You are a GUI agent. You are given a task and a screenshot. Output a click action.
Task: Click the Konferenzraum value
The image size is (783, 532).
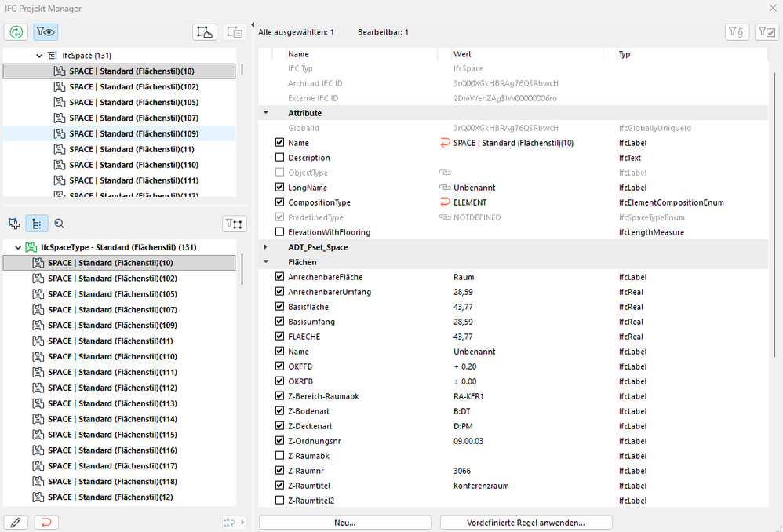481,486
